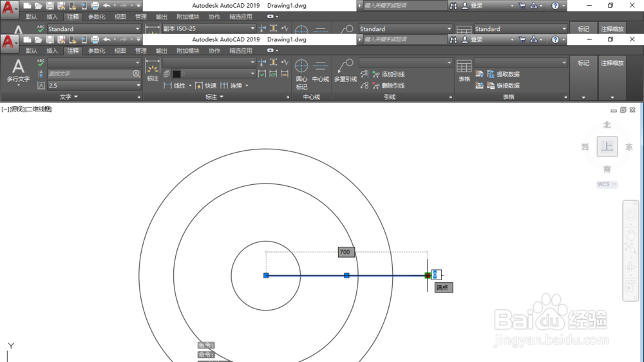Activate the 快速 quick dimension tool
This screenshot has height=362, width=644.
click(206, 86)
